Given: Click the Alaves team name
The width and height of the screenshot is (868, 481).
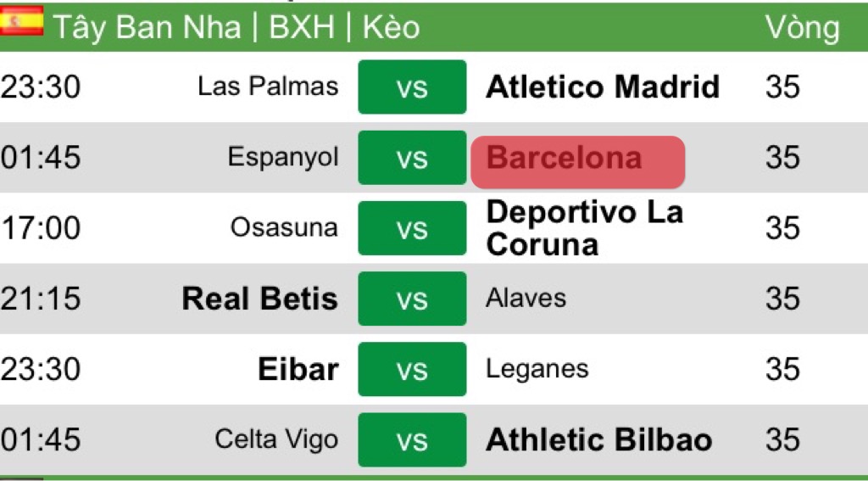Looking at the screenshot, I should click(x=526, y=298).
